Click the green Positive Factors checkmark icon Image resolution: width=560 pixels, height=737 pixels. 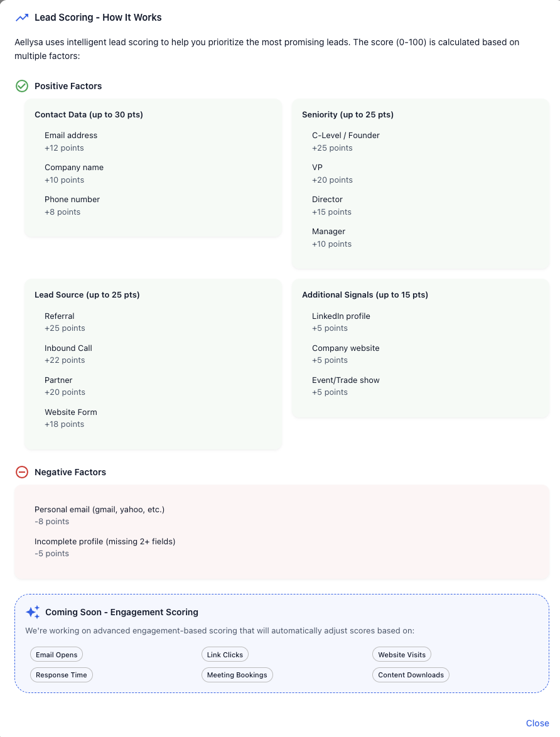click(x=22, y=86)
